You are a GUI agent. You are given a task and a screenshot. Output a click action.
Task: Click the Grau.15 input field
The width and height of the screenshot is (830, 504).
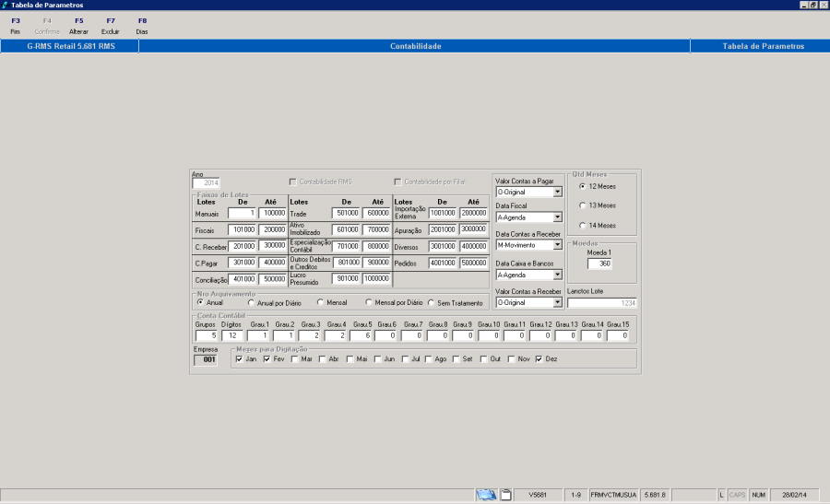click(x=618, y=335)
